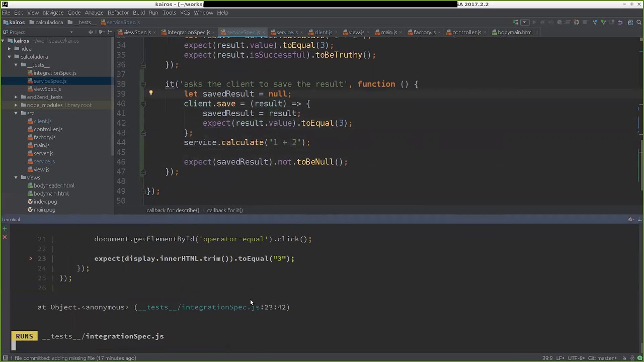Collapse the calculadora folder
The height and width of the screenshot is (362, 644).
10,57
